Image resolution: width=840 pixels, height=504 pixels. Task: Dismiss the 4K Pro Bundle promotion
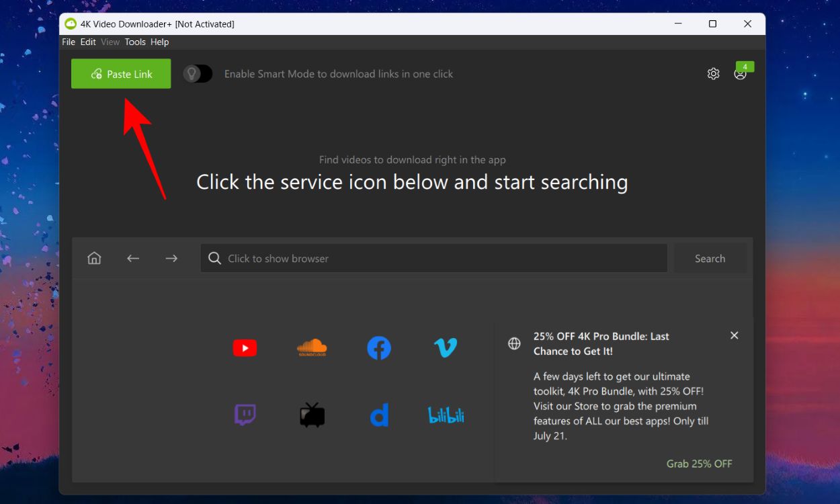point(734,335)
